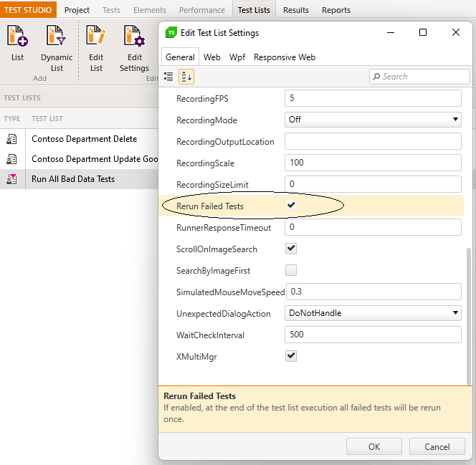Open Edit Settings from ribbon
Screen dimensions: 476x465
[x=134, y=47]
